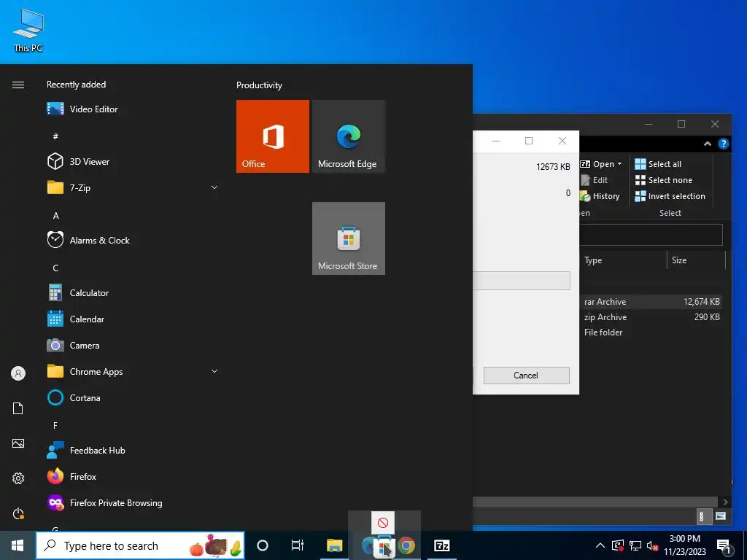Click the Windows Start button

18,545
